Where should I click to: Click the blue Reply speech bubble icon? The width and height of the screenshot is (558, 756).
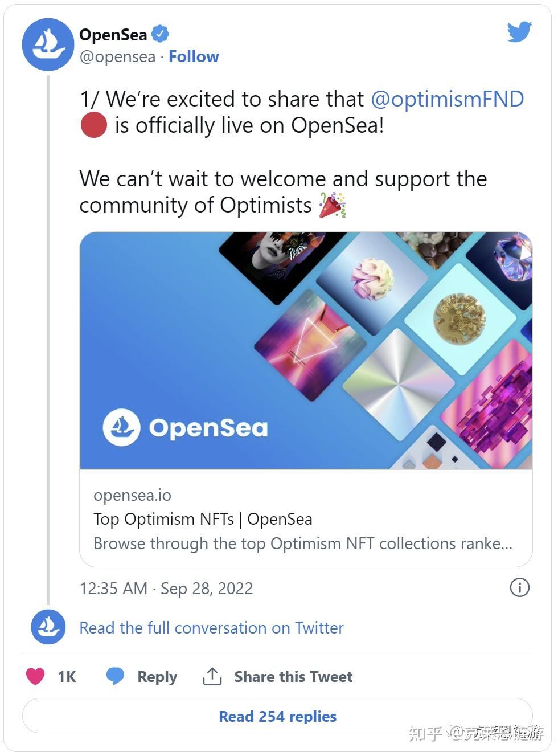coord(116,676)
